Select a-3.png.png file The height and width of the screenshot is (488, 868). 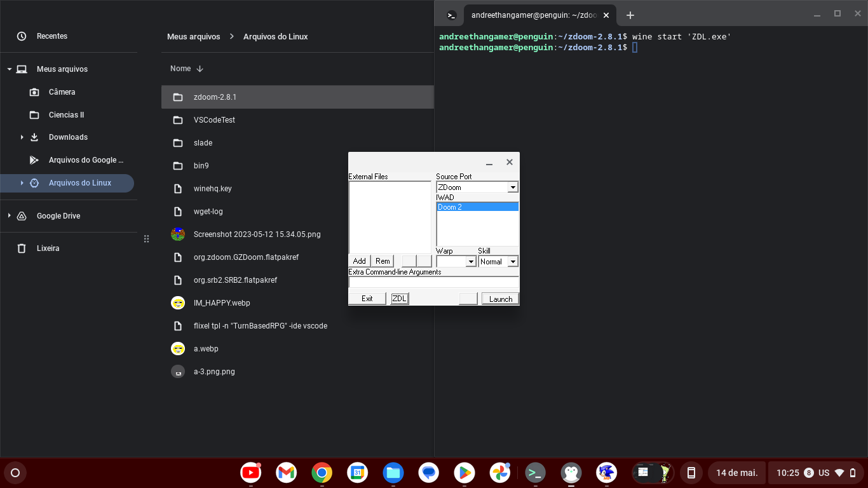(297, 372)
